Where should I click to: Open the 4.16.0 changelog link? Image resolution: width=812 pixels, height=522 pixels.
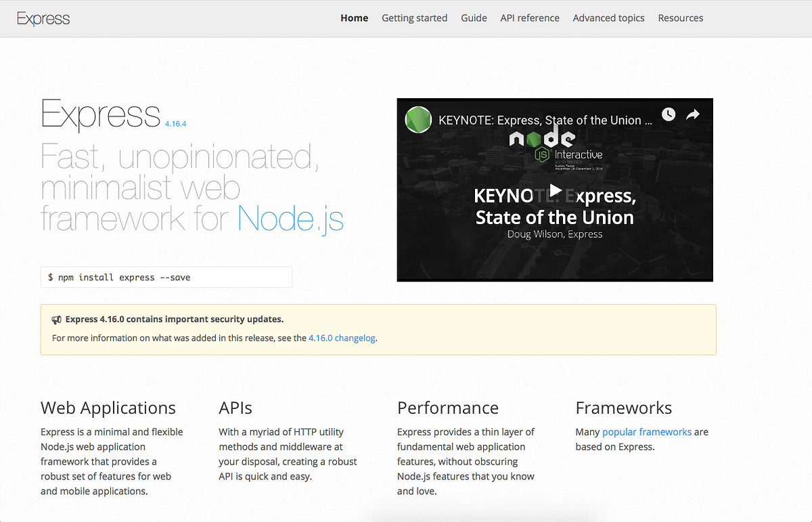342,337
